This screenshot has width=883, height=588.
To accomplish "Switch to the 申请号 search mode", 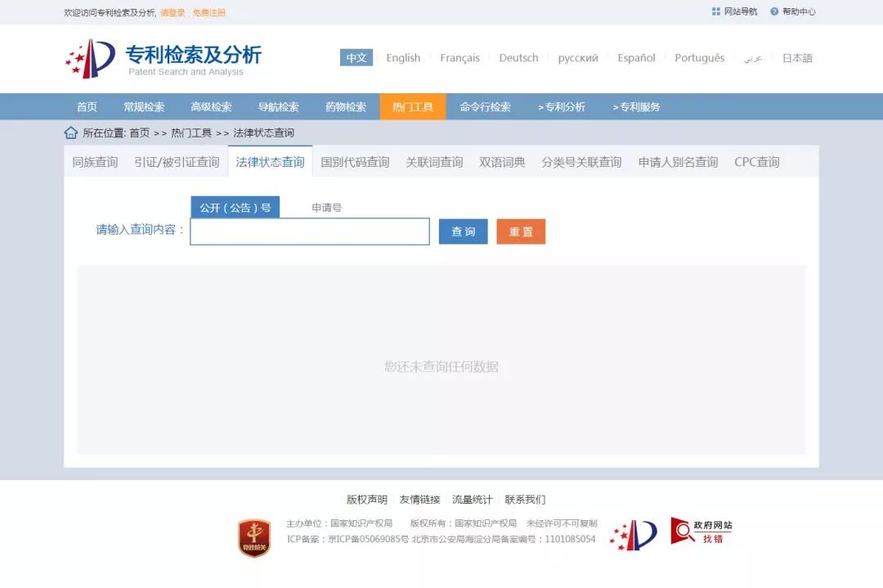I will [x=326, y=208].
